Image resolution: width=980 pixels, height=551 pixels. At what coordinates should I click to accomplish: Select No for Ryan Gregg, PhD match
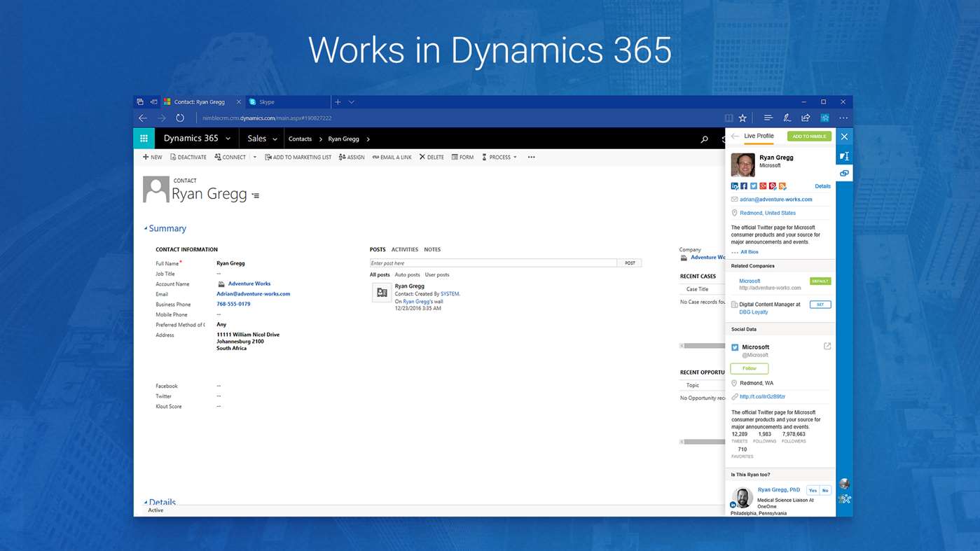[x=825, y=490]
